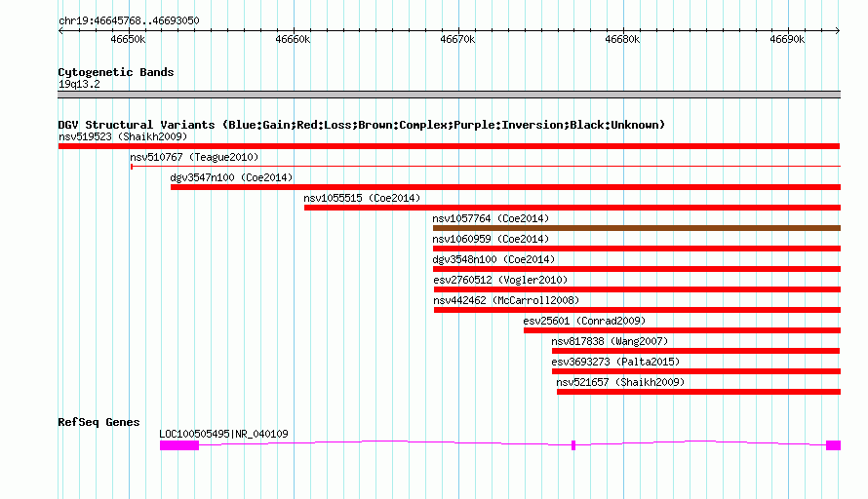Screen dimensions: 868x499
Task: Select the dgv3548n100 red bar
Action: [637, 269]
